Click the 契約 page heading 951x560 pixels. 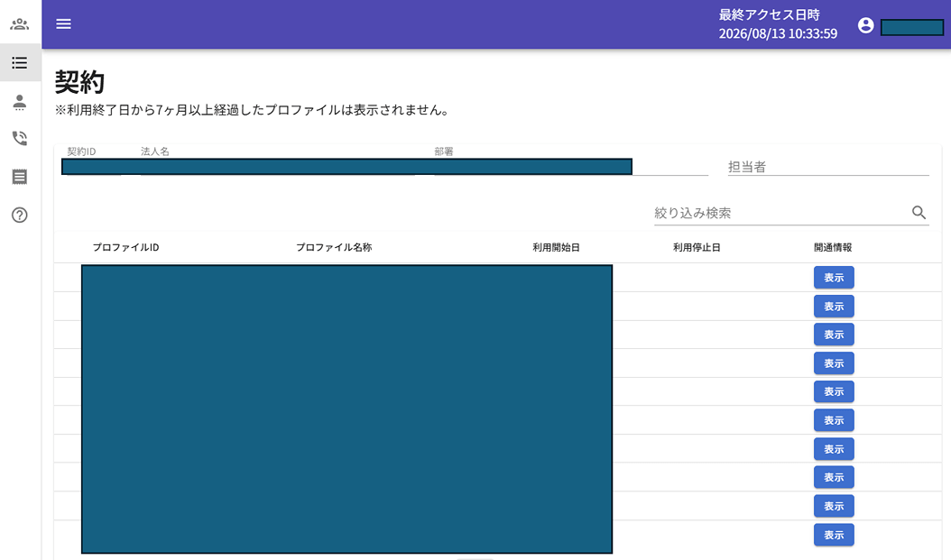point(79,82)
